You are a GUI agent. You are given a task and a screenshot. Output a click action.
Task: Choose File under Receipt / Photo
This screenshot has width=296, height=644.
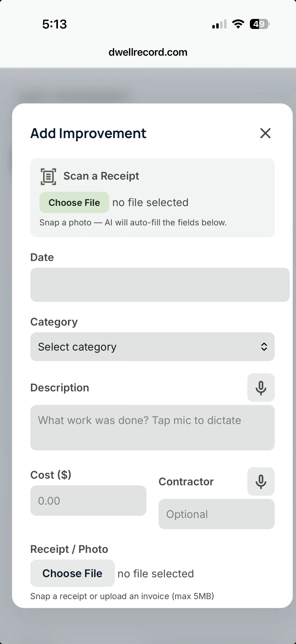click(x=72, y=573)
